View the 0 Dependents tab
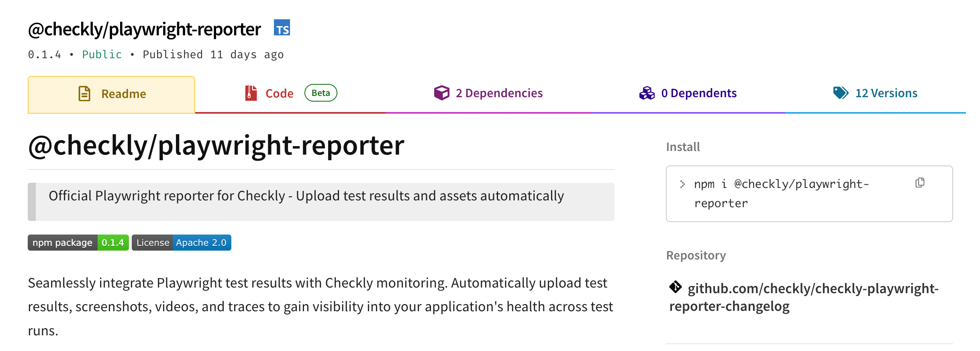980x351 pixels. pos(698,93)
